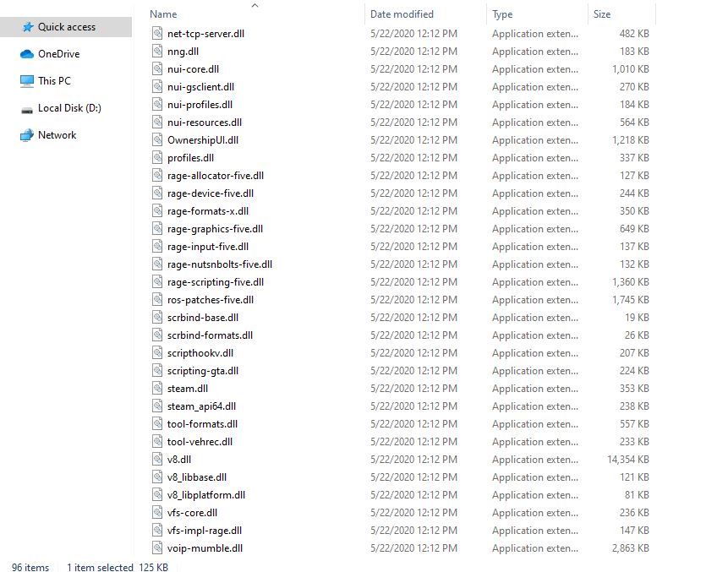Select the rage-scripting-five.dll file name

coord(216,282)
